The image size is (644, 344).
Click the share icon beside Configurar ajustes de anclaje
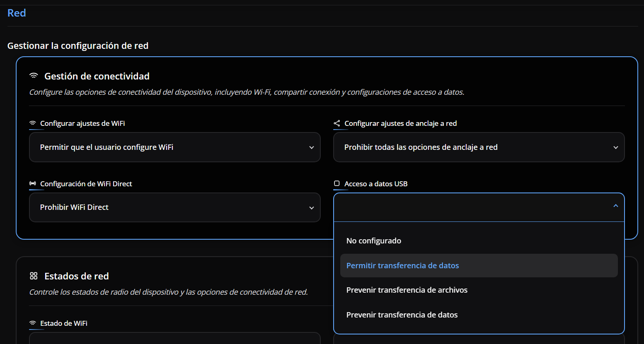(x=337, y=123)
